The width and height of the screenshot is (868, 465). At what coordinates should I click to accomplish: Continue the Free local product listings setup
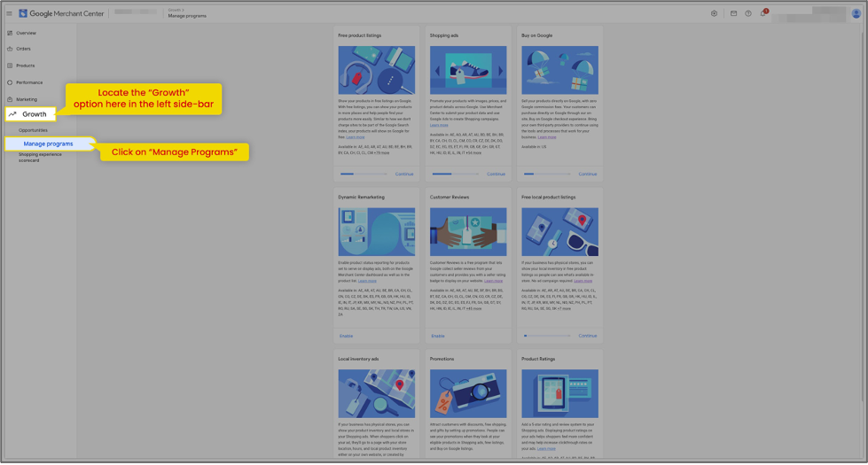point(587,336)
